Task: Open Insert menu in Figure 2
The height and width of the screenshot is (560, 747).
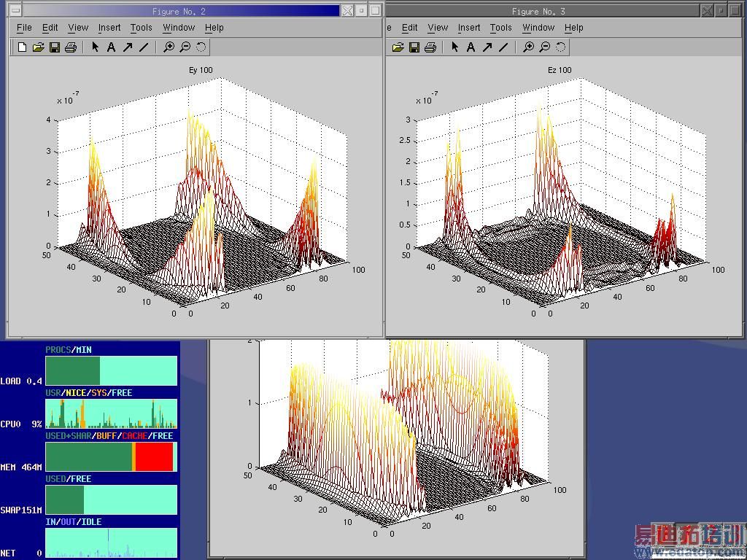Action: tap(109, 28)
